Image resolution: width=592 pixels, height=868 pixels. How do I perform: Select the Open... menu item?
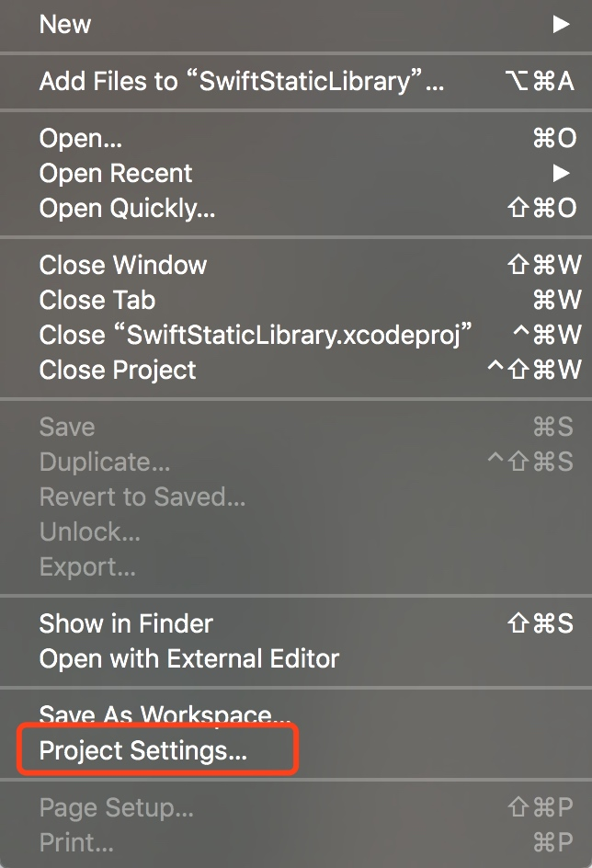pyautogui.click(x=81, y=138)
